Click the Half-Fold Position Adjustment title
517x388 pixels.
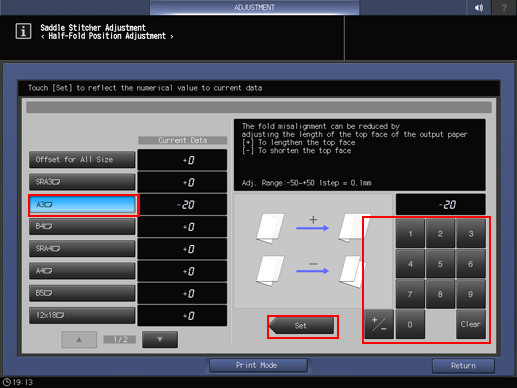click(x=107, y=36)
